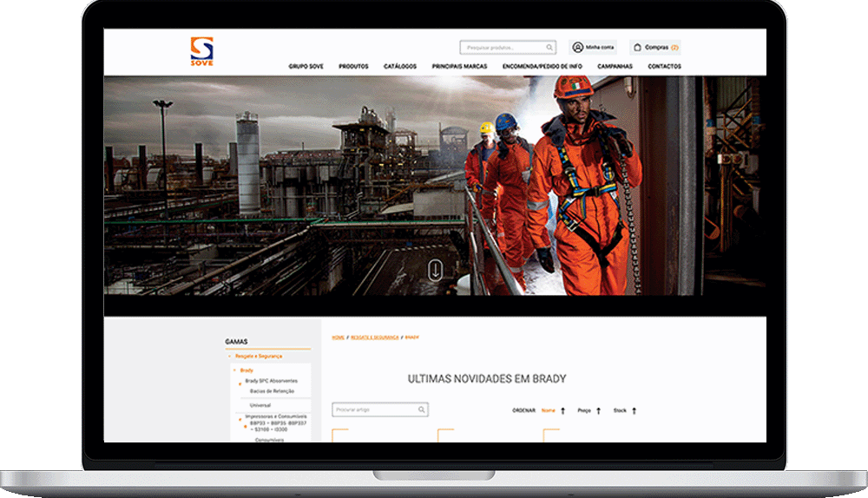
Task: Click the sort arrow next to Stock
Action: pos(635,410)
